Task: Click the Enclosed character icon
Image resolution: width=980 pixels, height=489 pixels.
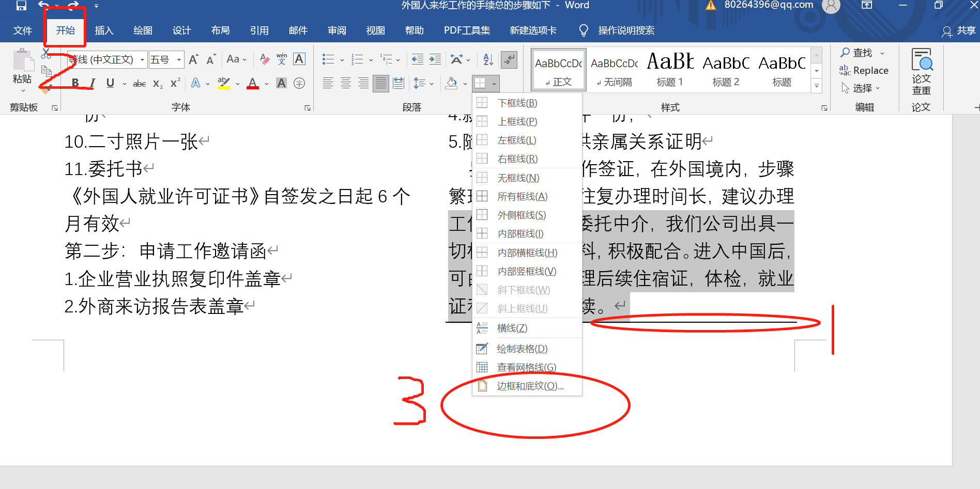Action: [299, 83]
